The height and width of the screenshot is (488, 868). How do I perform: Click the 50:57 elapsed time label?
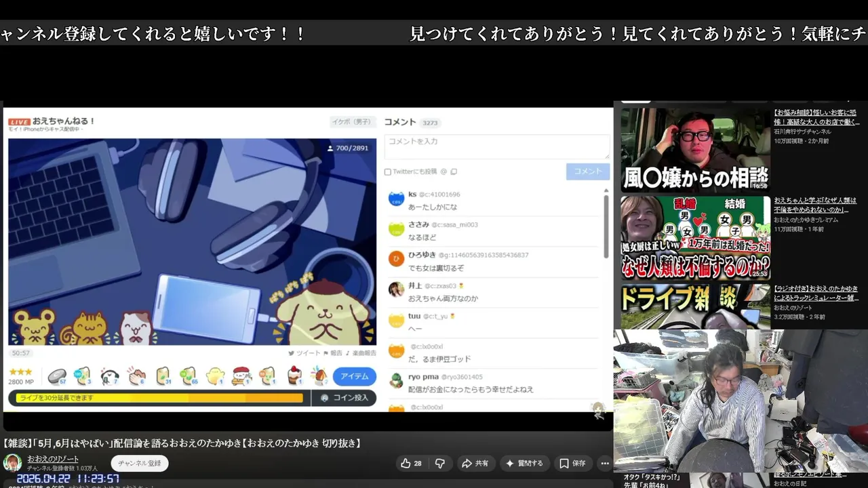21,353
